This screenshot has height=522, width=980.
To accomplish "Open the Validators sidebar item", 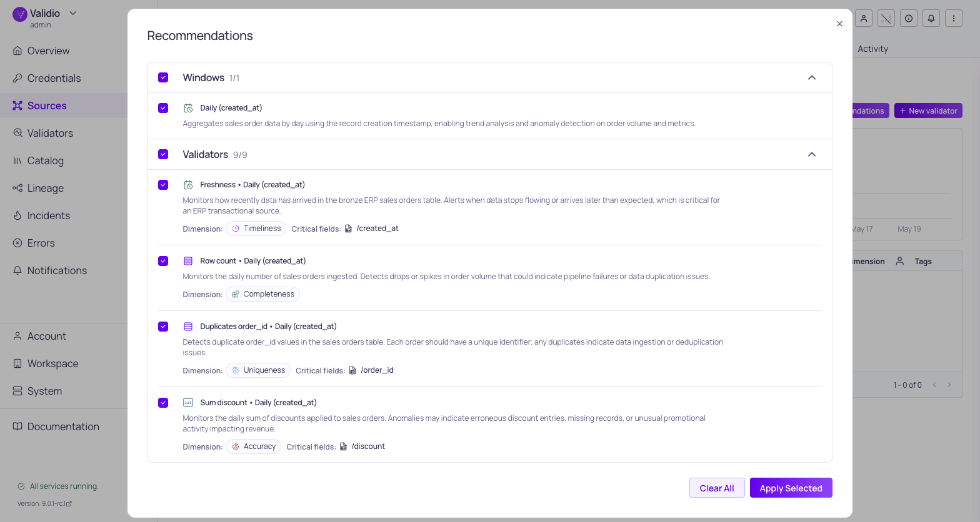I will [x=50, y=133].
